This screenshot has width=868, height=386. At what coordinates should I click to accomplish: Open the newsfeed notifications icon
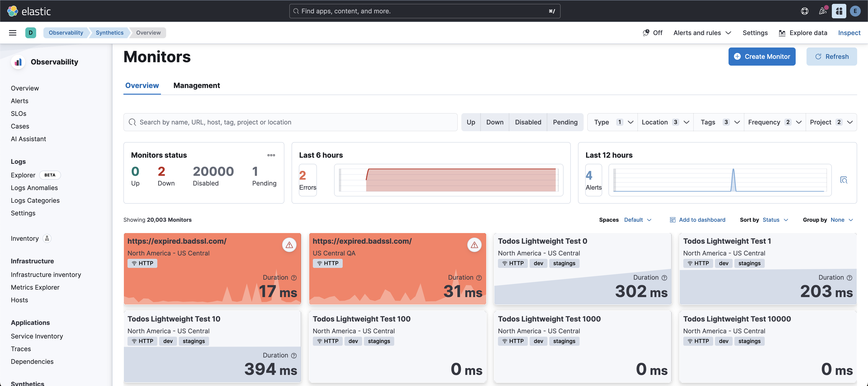click(x=823, y=11)
